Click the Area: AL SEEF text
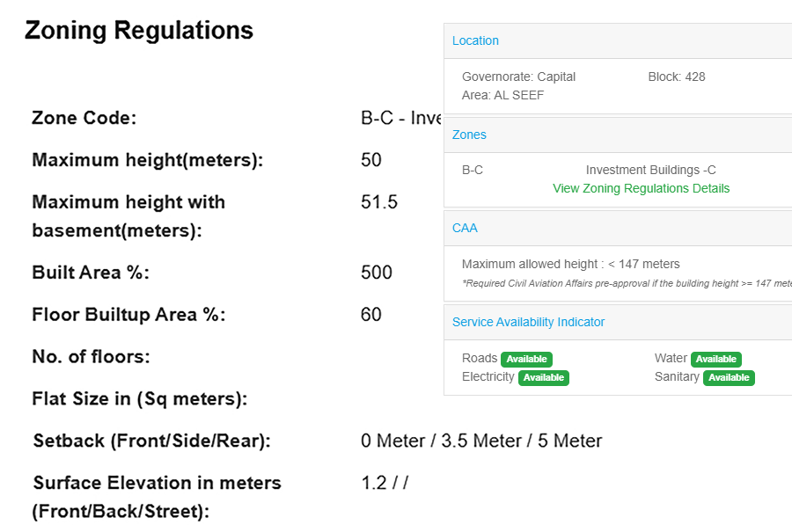Image resolution: width=792 pixels, height=532 pixels. (x=503, y=95)
